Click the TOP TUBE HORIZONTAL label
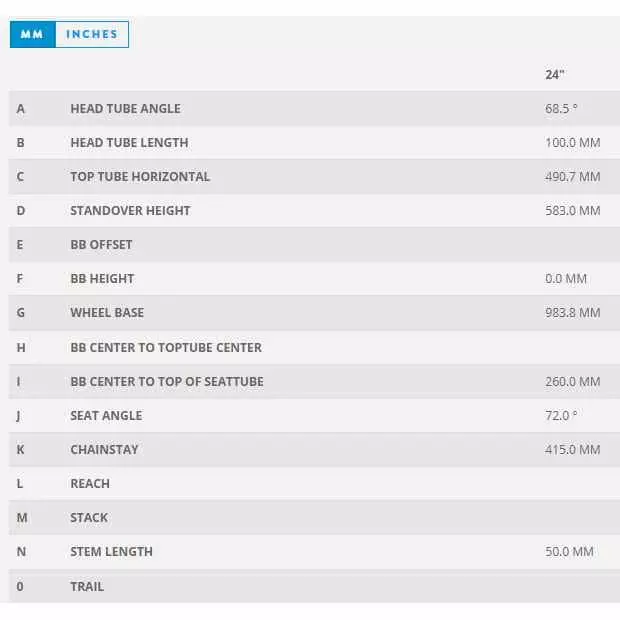This screenshot has width=620, height=620. click(140, 177)
